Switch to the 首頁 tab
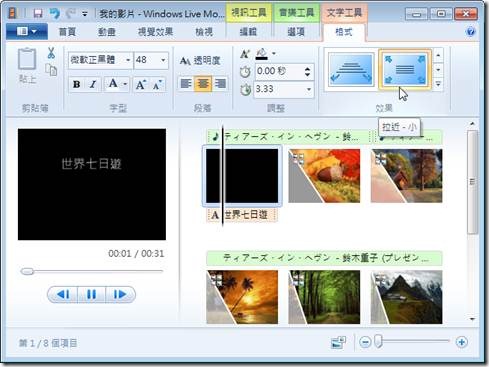Screen dimensions: 489x367 [x=67, y=32]
